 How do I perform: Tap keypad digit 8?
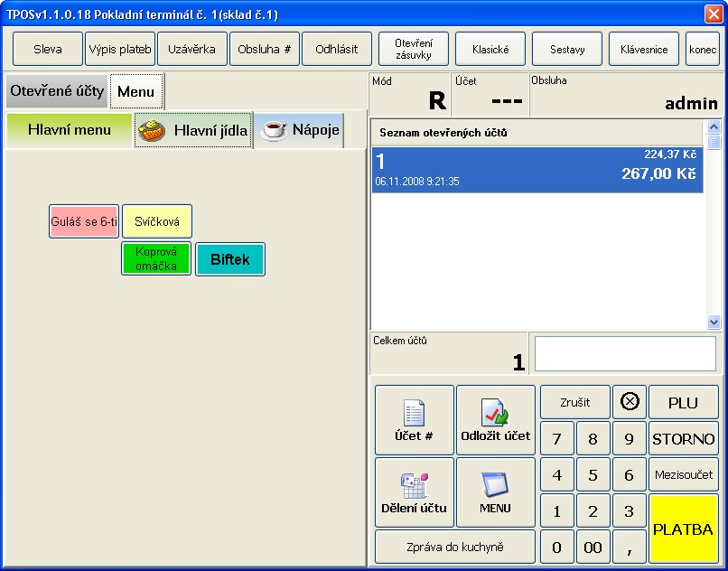click(x=593, y=438)
